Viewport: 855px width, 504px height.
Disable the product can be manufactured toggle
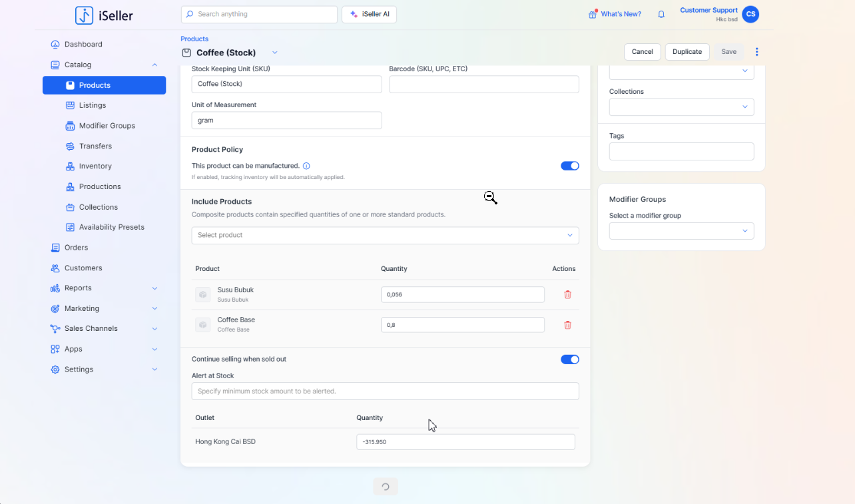tap(569, 166)
